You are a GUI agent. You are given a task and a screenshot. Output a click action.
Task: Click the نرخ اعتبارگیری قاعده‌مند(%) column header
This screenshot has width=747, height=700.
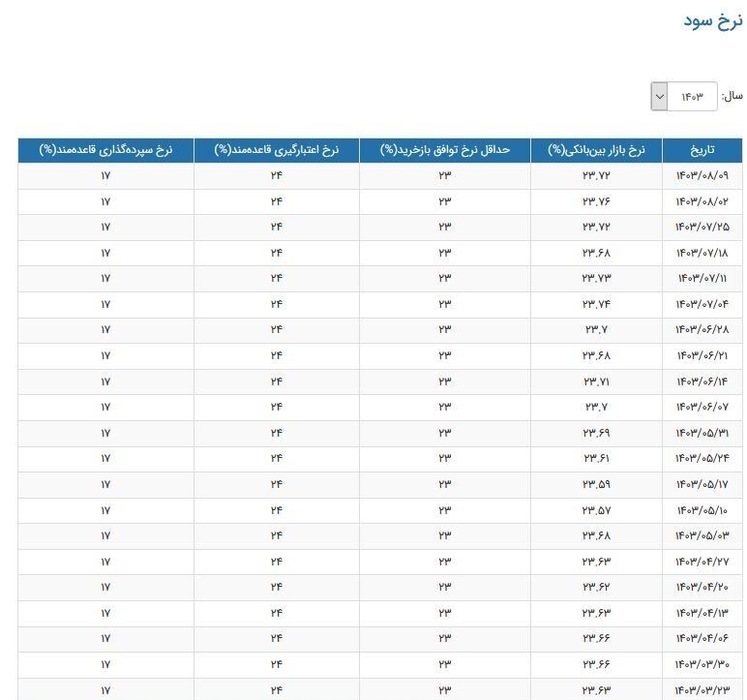point(277,150)
